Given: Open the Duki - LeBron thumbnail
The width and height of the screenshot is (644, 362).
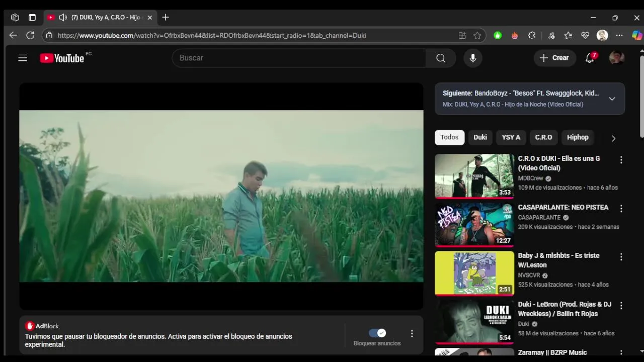Looking at the screenshot, I should click(474, 322).
